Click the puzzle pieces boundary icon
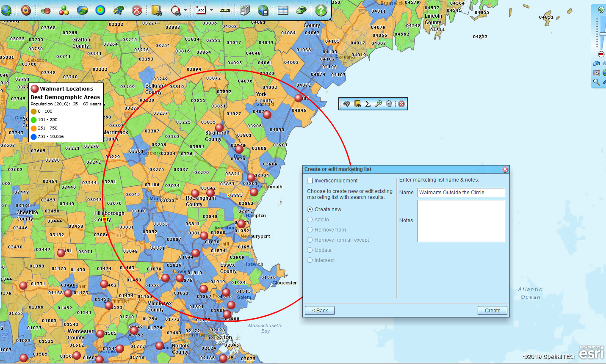Viewport: 606px width, 364px height. pyautogui.click(x=119, y=10)
